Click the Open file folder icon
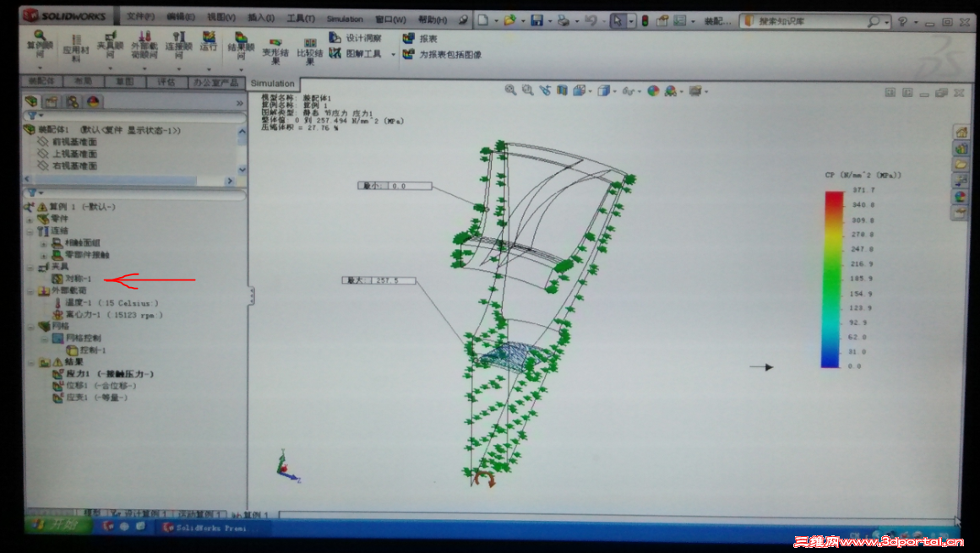 tap(510, 20)
